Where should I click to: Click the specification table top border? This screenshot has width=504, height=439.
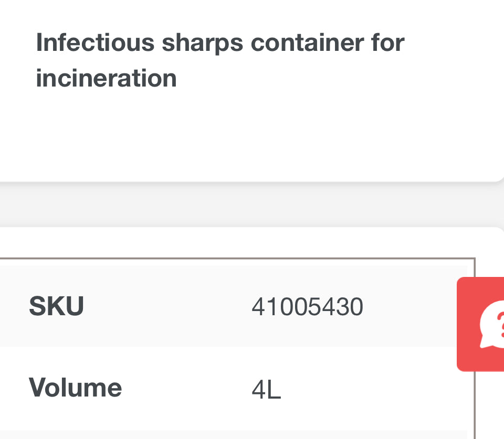click(x=236, y=258)
